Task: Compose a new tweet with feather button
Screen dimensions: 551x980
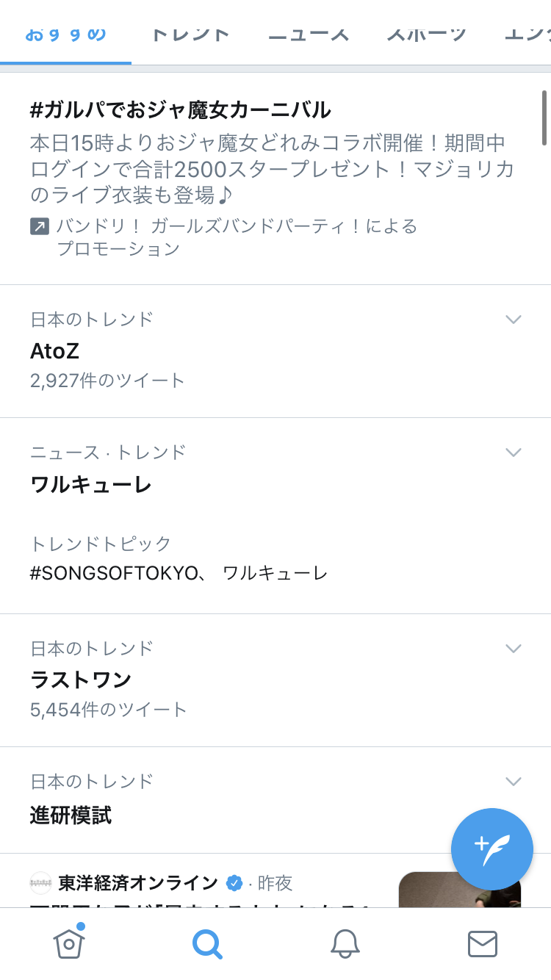Action: 491,849
